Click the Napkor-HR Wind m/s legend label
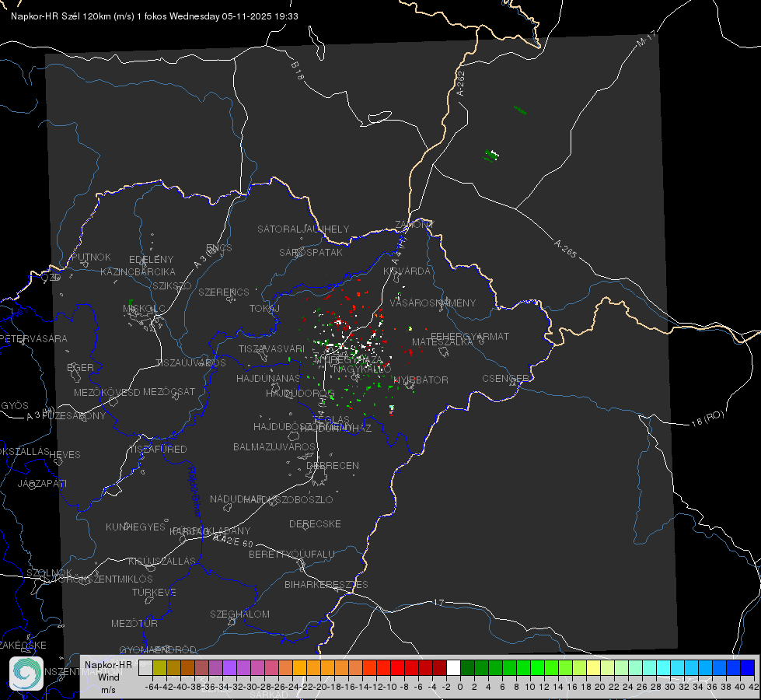761x700 pixels. tap(108, 677)
